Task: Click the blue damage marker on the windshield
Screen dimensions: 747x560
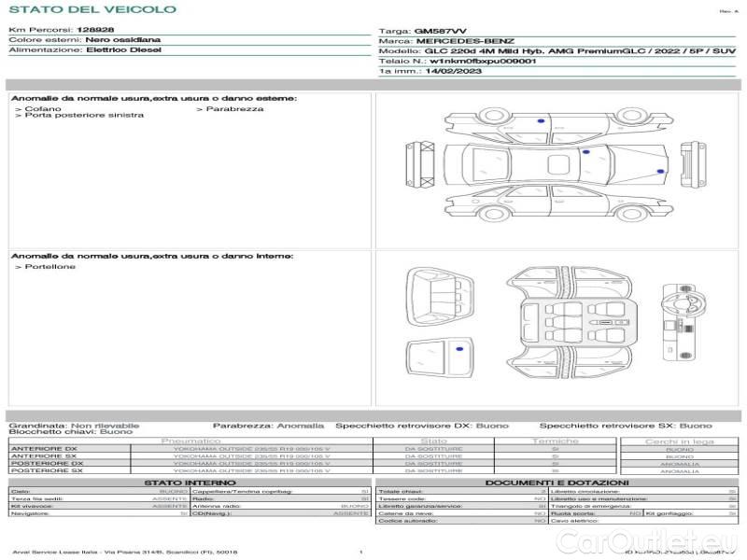Action: (585, 148)
